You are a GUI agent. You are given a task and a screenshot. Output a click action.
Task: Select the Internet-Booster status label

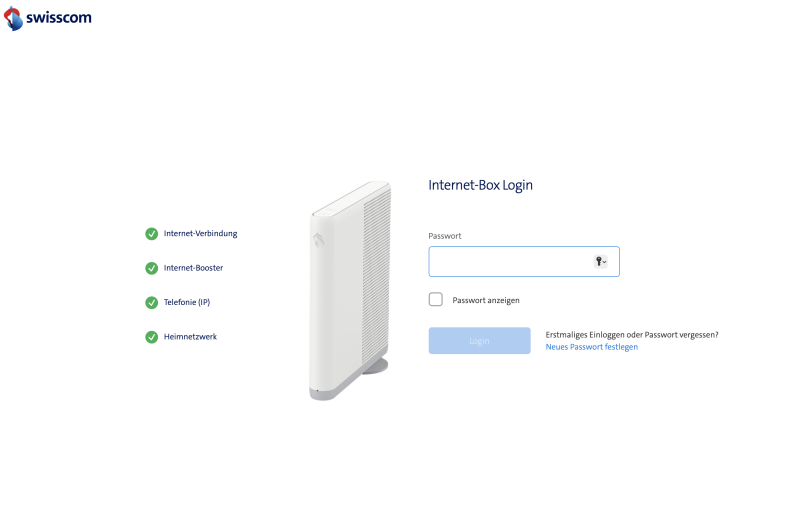click(x=193, y=268)
